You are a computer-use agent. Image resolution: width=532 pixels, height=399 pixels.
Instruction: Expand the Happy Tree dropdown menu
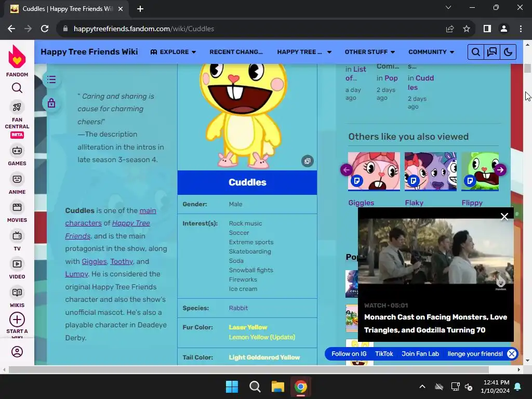[304, 52]
